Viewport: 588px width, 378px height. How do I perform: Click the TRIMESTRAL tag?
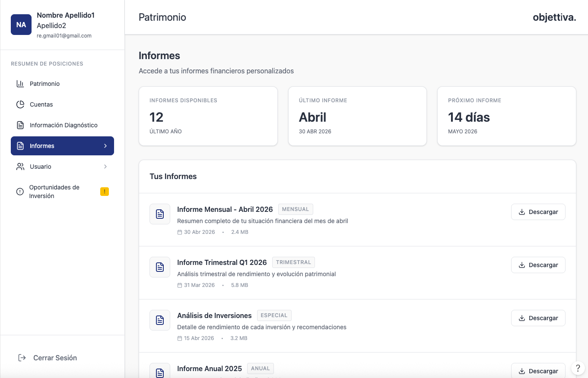294,262
